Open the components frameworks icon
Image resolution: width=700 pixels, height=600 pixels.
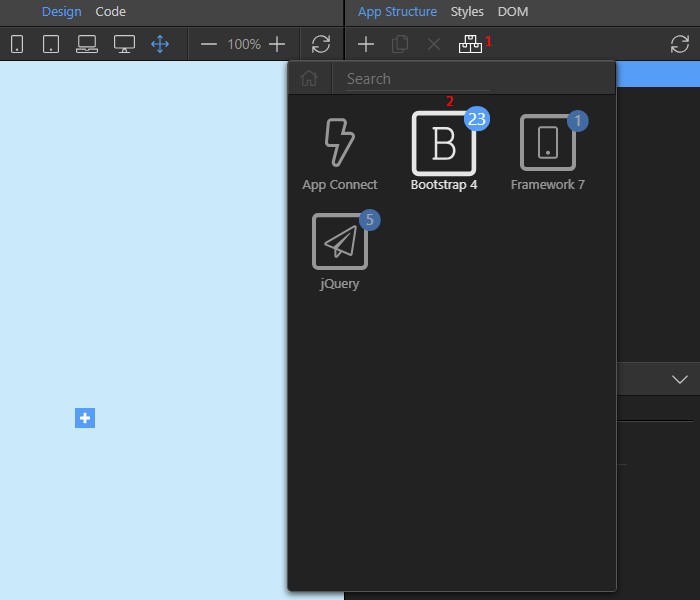coord(470,44)
